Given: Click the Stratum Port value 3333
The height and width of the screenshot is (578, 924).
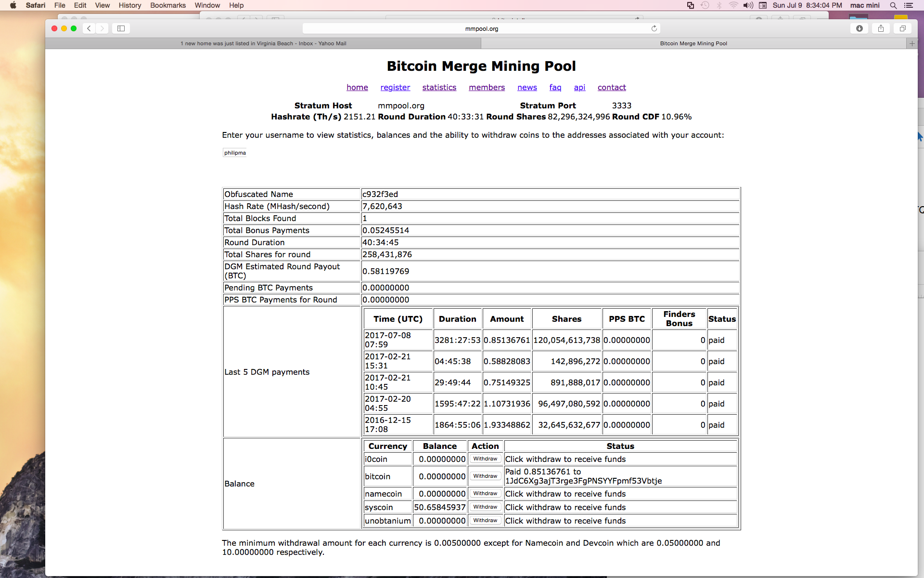Looking at the screenshot, I should pos(621,105).
